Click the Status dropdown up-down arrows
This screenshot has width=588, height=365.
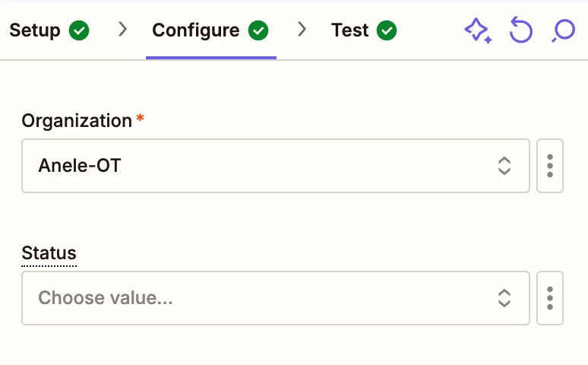[x=504, y=298]
